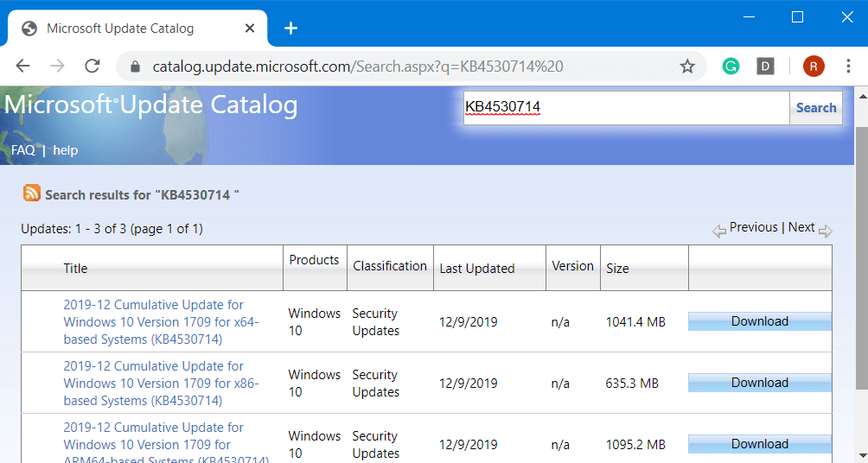
Task: Download the 1095.2 MB ARM64 update
Action: coord(759,444)
